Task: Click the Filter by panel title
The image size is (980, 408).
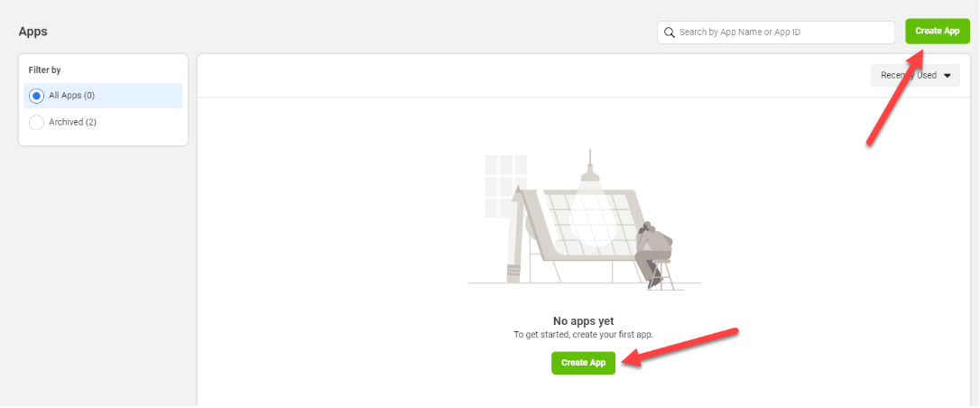Action: [x=44, y=70]
